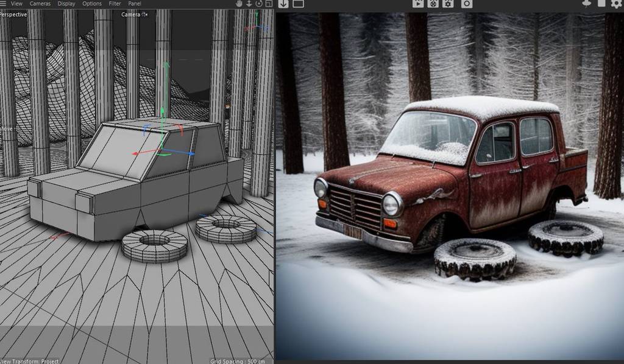Click the Camera label in the viewport

click(131, 14)
